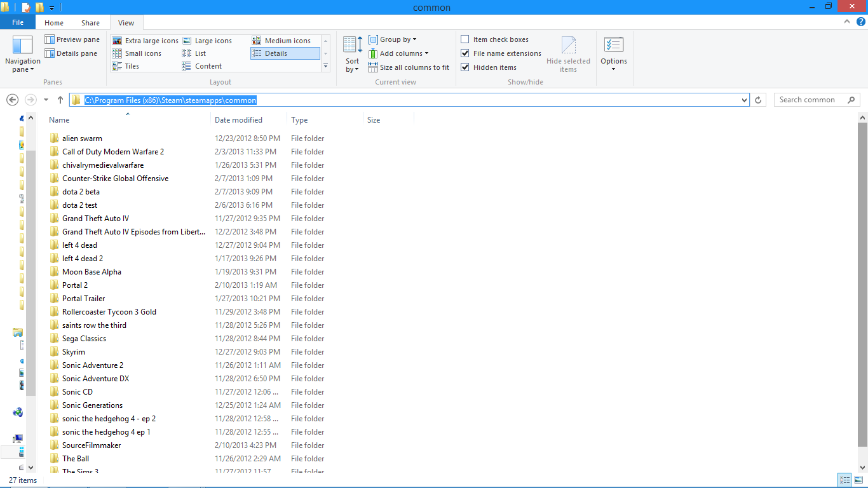Click the Forward navigation arrow

tap(30, 100)
